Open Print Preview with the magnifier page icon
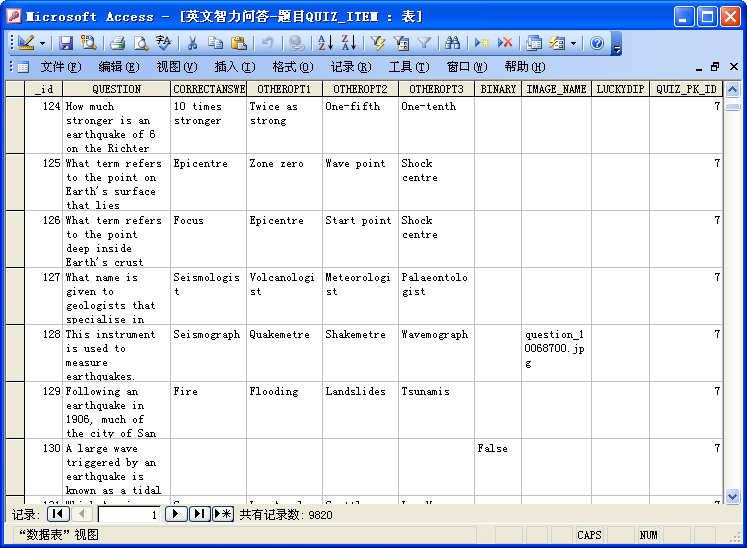The image size is (747, 548). (141, 43)
